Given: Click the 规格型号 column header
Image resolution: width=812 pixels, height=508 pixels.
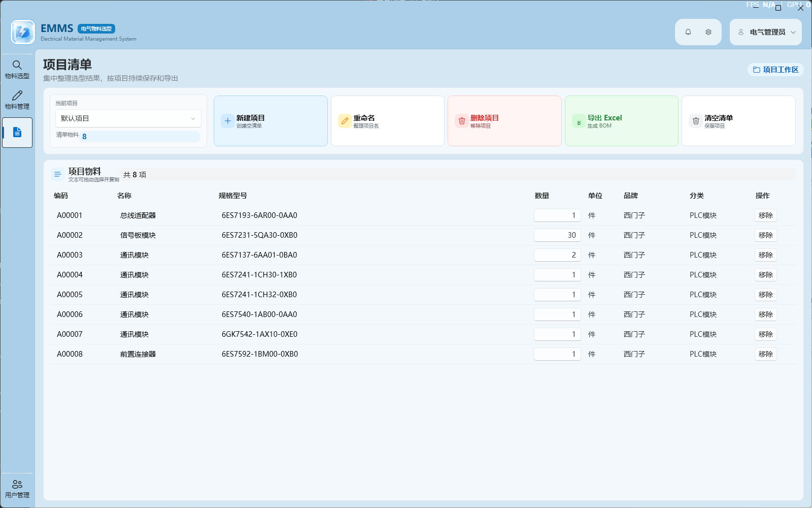Looking at the screenshot, I should tap(233, 196).
